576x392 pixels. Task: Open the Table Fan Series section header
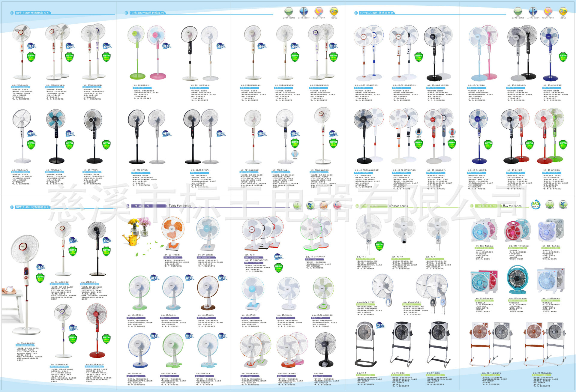179,206
